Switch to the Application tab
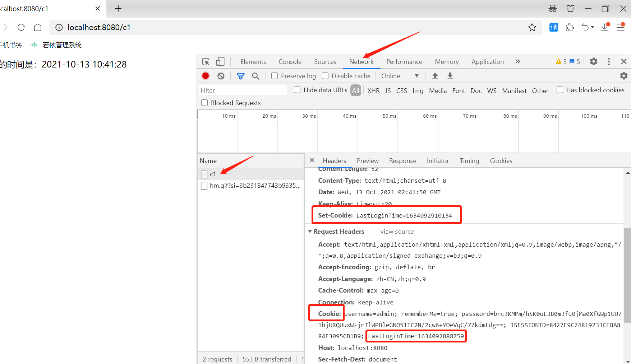Viewport: 631px width, 364px height. (x=488, y=62)
